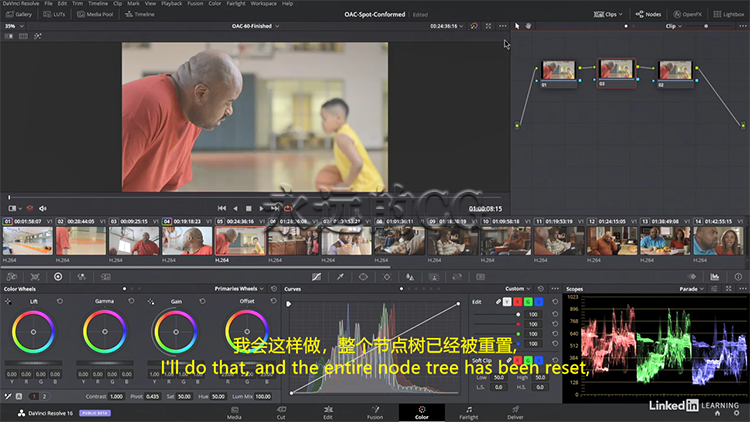The image size is (750, 422).
Task: Toggle bypass color grades icon
Action: 474,26
